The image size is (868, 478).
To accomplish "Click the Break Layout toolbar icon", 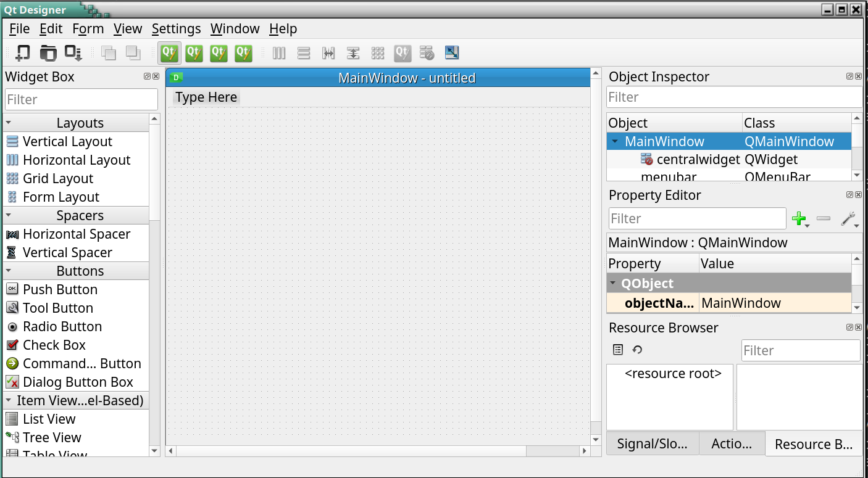I will 427,53.
